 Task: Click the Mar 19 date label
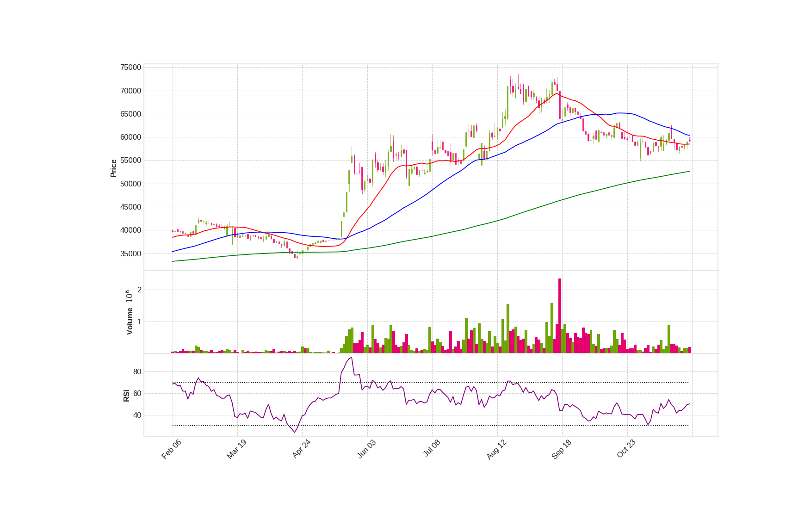[236, 449]
